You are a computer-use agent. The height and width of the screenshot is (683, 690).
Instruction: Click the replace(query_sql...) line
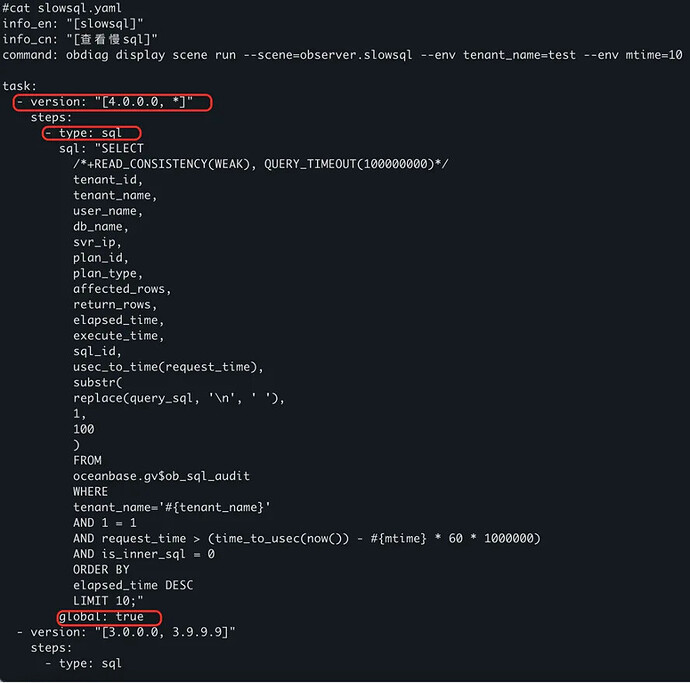179,398
